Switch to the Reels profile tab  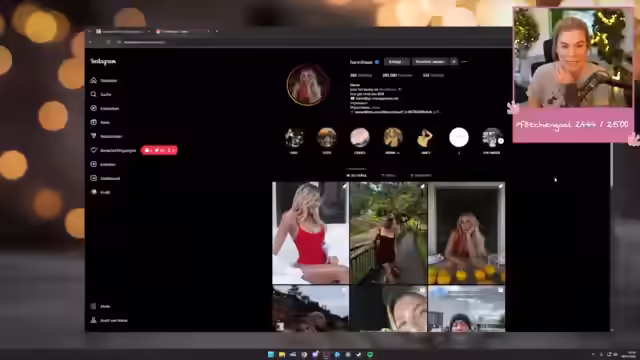coord(389,176)
